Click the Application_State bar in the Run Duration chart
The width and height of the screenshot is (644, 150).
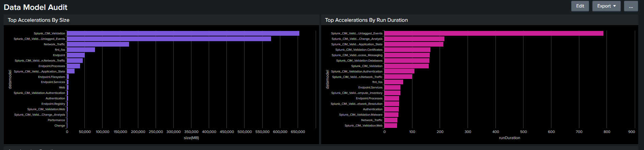[414, 44]
